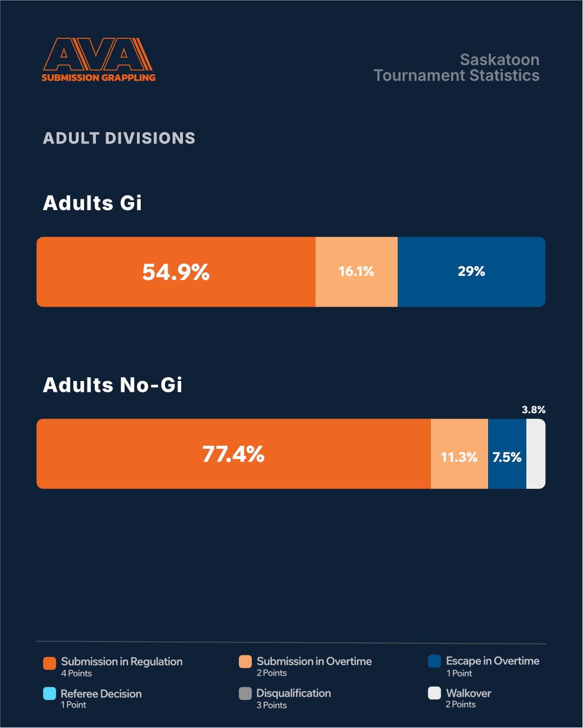This screenshot has height=728, width=583.
Task: Select the gray Disqualification legend swatch
Action: (245, 694)
